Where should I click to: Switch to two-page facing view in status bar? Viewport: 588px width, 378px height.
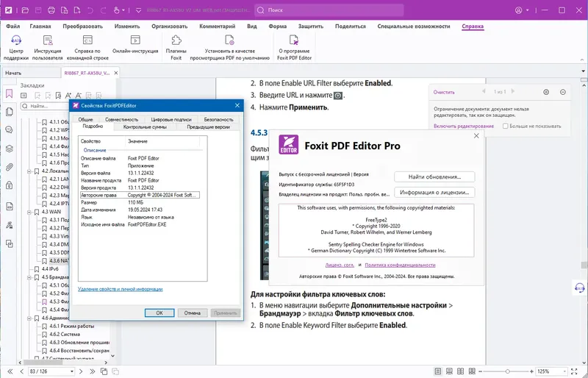click(x=461, y=371)
